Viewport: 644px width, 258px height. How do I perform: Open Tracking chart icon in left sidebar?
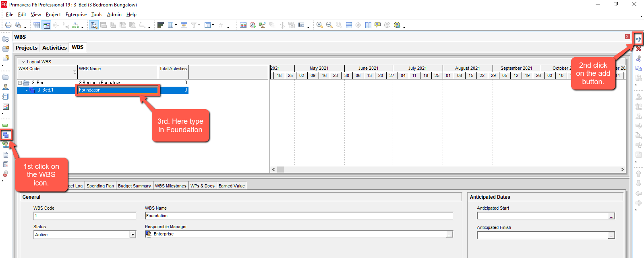point(6,107)
